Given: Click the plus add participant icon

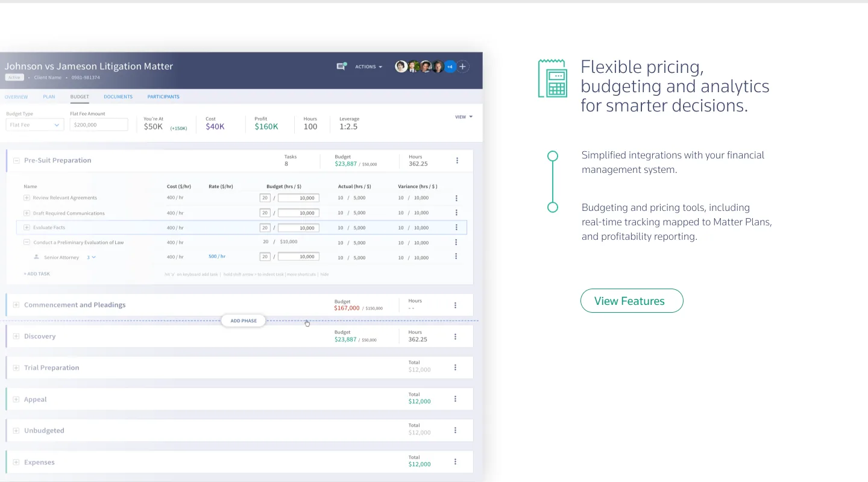Looking at the screenshot, I should [x=462, y=66].
